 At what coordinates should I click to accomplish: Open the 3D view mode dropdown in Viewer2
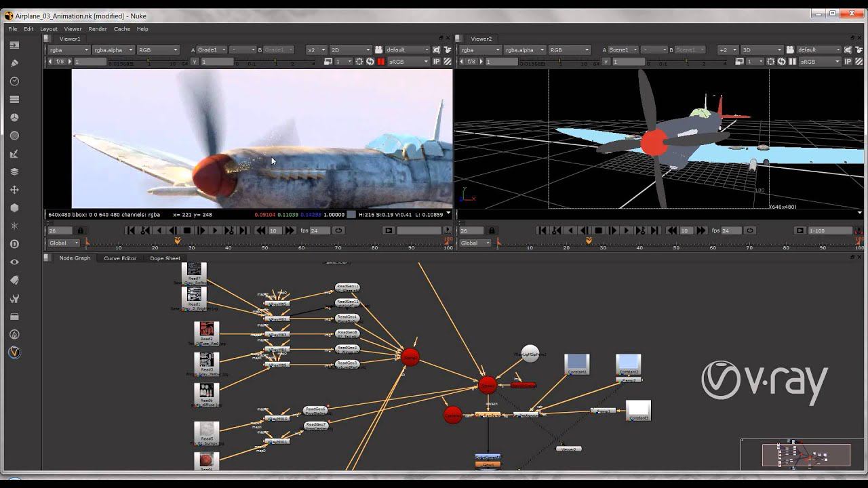762,49
